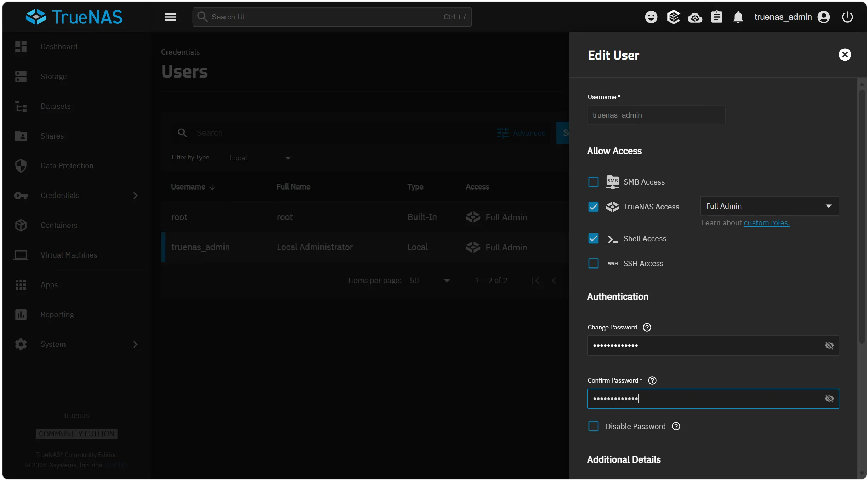Focus the Search UI input field

click(332, 17)
